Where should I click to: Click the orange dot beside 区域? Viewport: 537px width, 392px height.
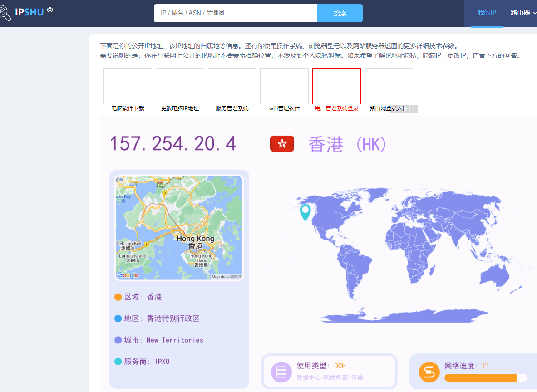[x=118, y=297]
